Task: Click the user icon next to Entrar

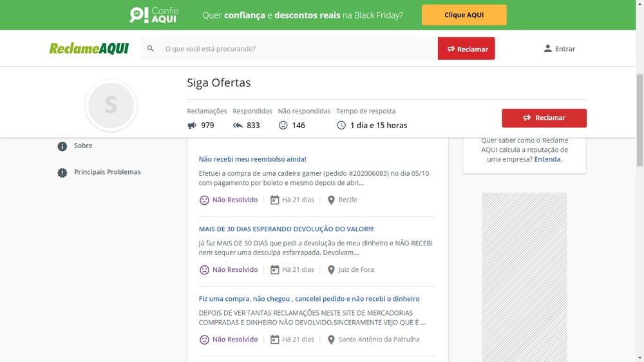Action: tap(547, 48)
